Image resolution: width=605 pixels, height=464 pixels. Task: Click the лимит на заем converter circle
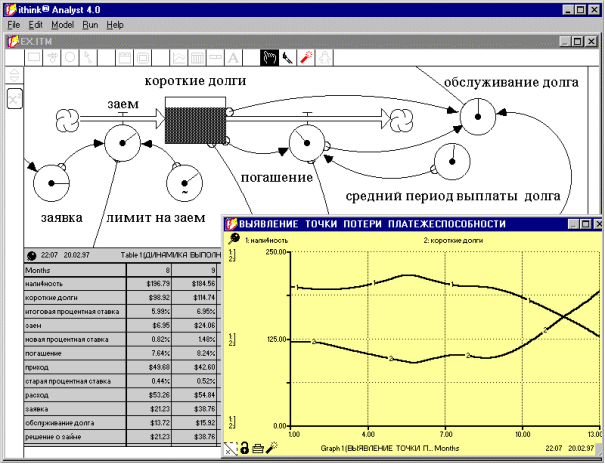tap(184, 184)
